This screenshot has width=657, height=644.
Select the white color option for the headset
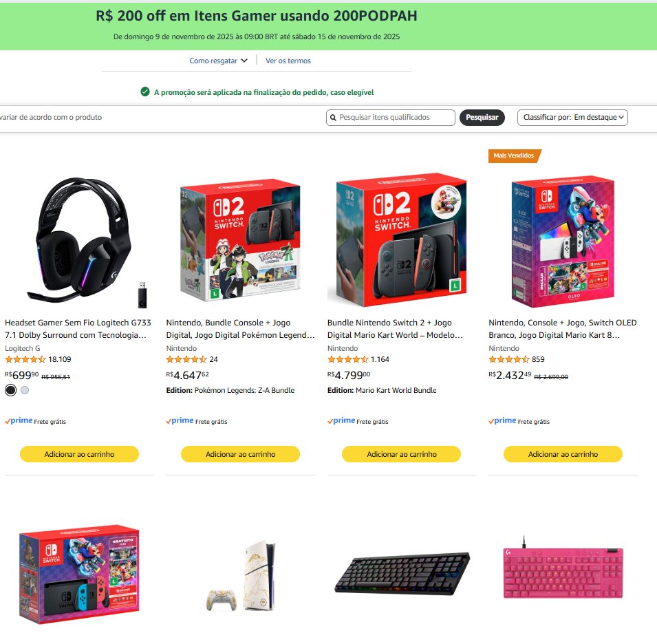pos(25,389)
